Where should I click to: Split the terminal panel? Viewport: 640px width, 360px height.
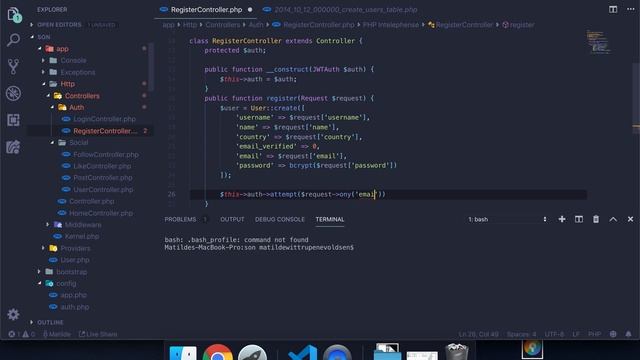579,219
